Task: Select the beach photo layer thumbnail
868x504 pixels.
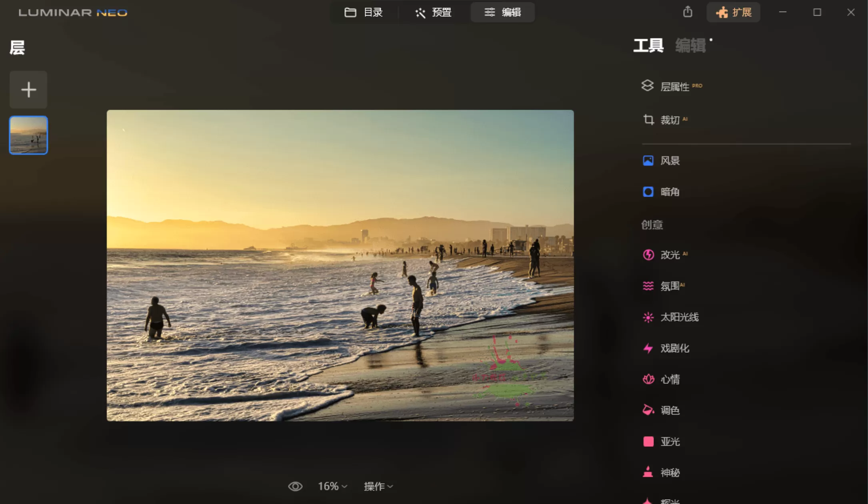Action: click(28, 135)
